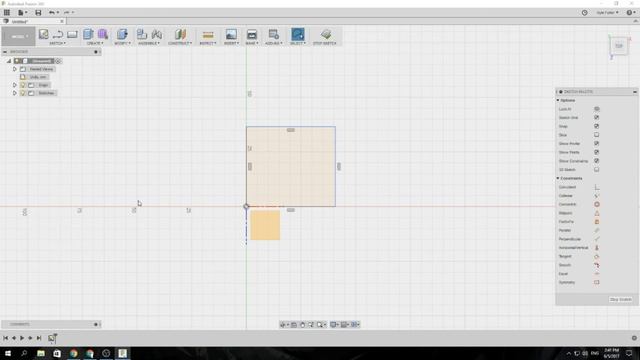
Task: Expand the Sketches folder tree node
Action: 15,93
